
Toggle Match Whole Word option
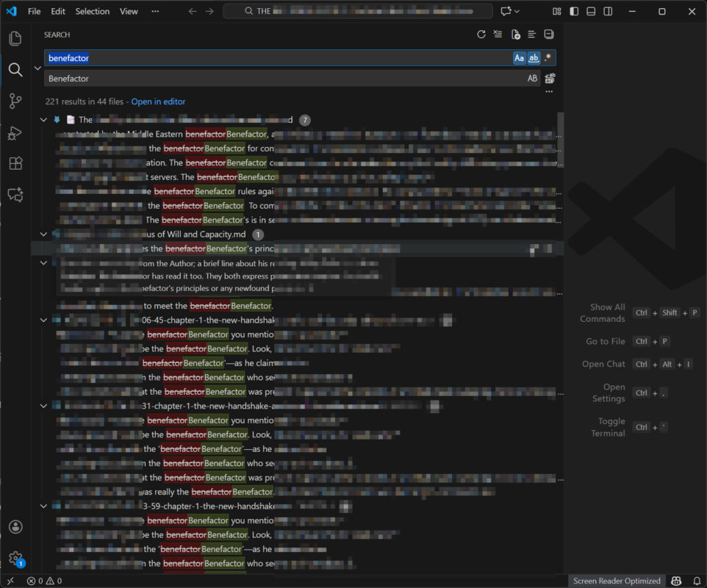(x=534, y=58)
